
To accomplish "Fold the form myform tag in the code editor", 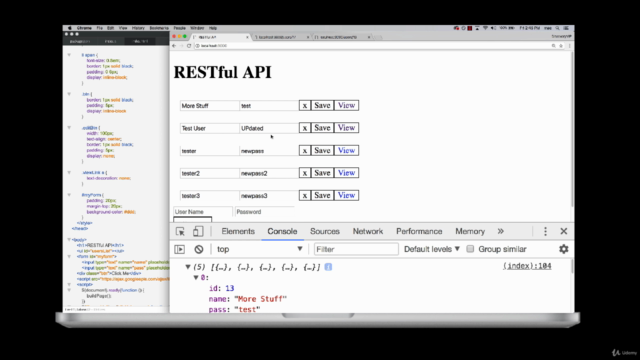I will [x=69, y=256].
